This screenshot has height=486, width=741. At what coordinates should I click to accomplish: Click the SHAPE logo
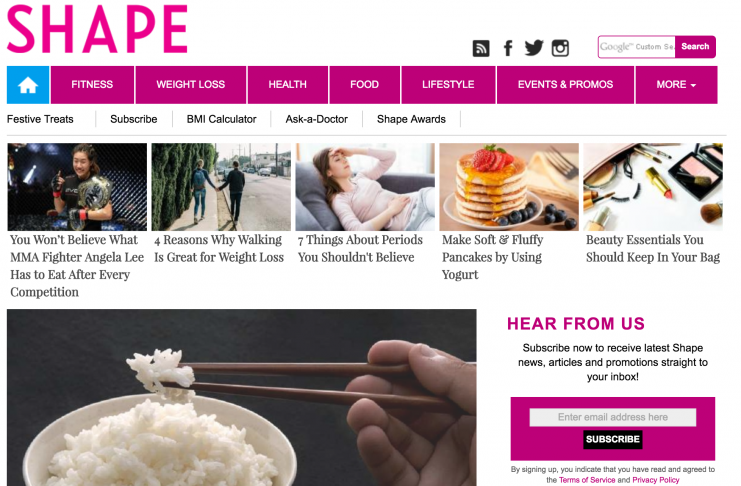coord(97,29)
